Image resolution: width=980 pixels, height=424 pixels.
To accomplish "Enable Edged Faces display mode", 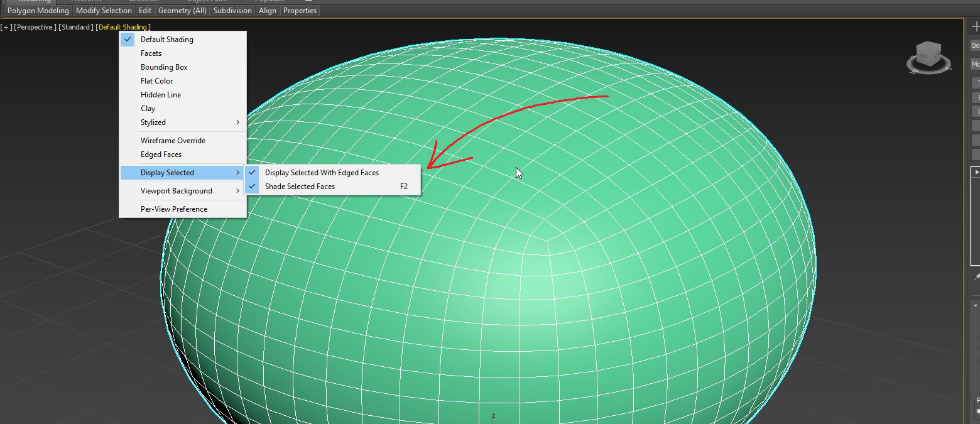I will click(160, 154).
